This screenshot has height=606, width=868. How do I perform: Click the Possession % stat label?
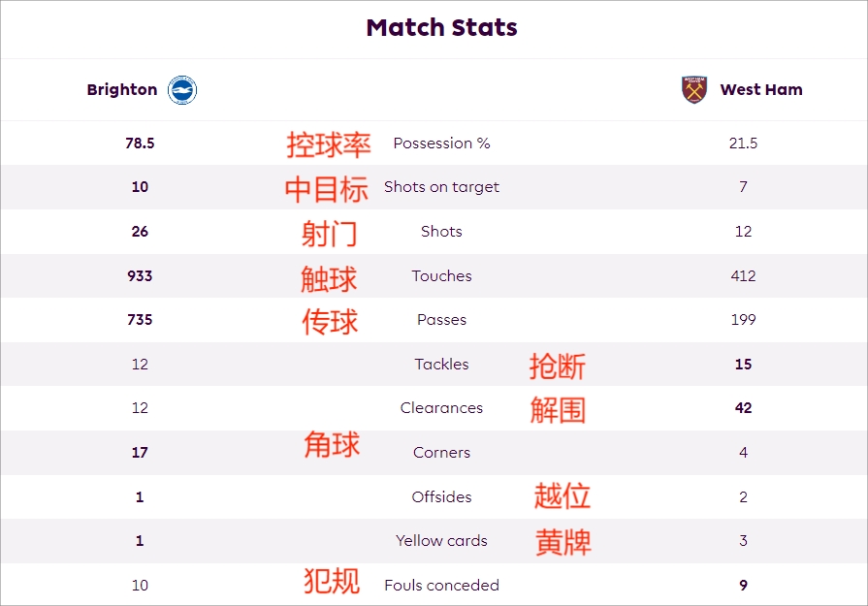[441, 144]
